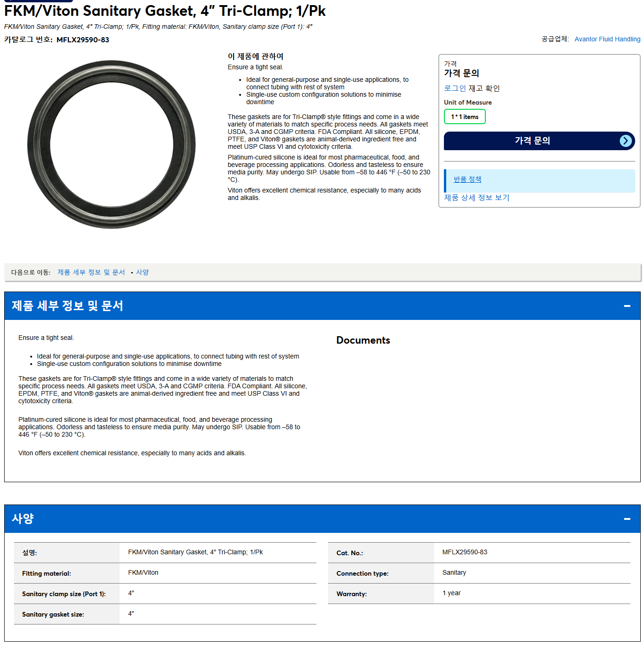Click the product title FKM/Viton Sanitary Gasket

[x=165, y=11]
